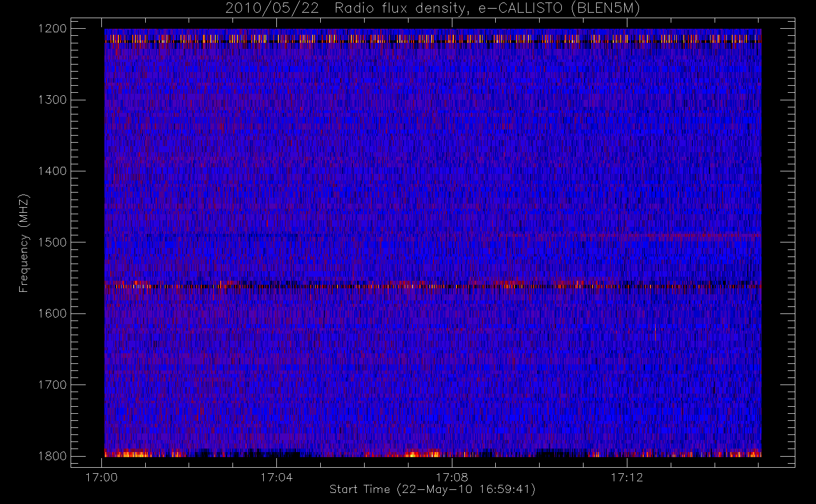
Task: Click the 'Start Time (22-May-10 16:59:41)' label
Action: point(432,489)
